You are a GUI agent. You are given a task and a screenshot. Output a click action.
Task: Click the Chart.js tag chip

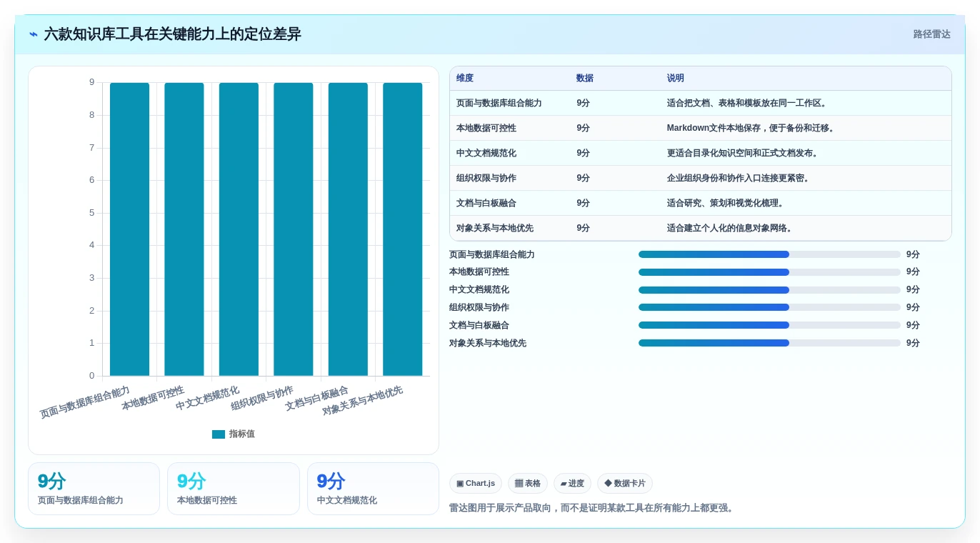pyautogui.click(x=476, y=484)
